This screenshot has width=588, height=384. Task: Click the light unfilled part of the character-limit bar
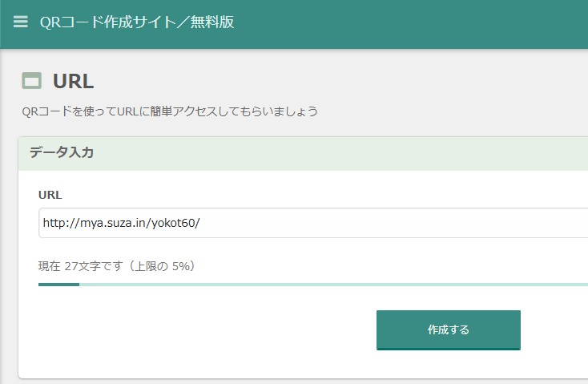point(320,284)
